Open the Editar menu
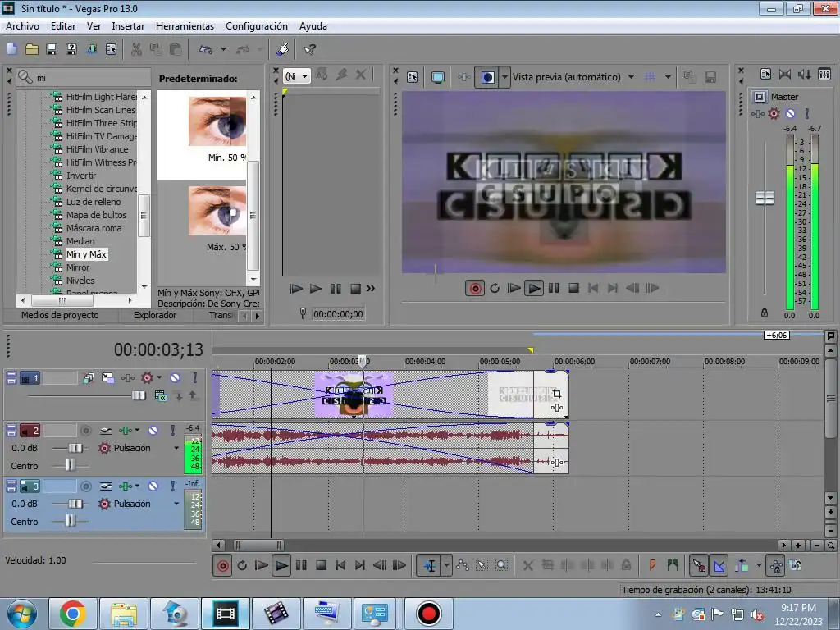The image size is (840, 630). click(62, 26)
